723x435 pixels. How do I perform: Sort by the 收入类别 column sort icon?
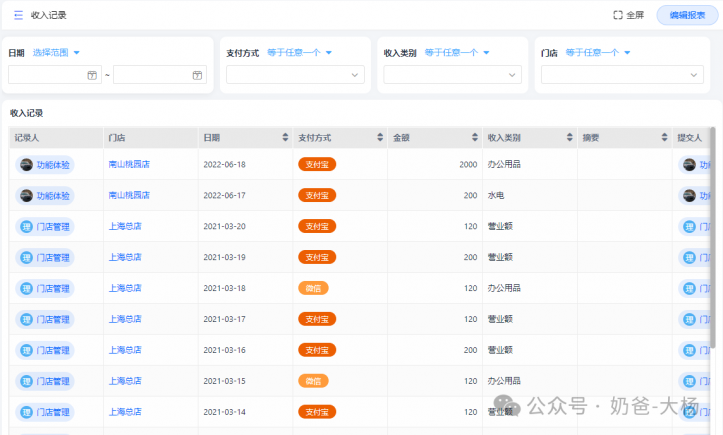(569, 137)
